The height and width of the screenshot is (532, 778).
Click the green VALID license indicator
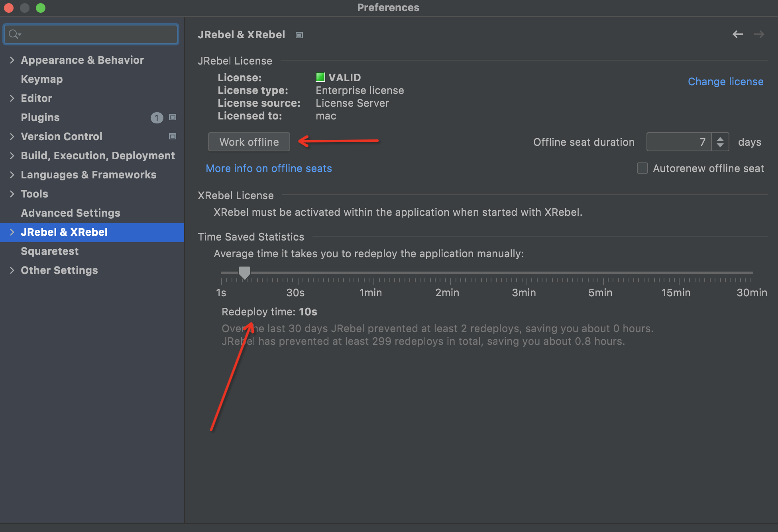coord(320,77)
